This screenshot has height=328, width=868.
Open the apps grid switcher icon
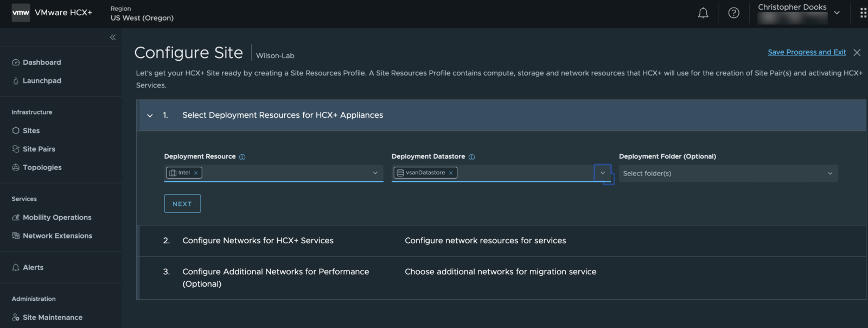[x=863, y=12]
